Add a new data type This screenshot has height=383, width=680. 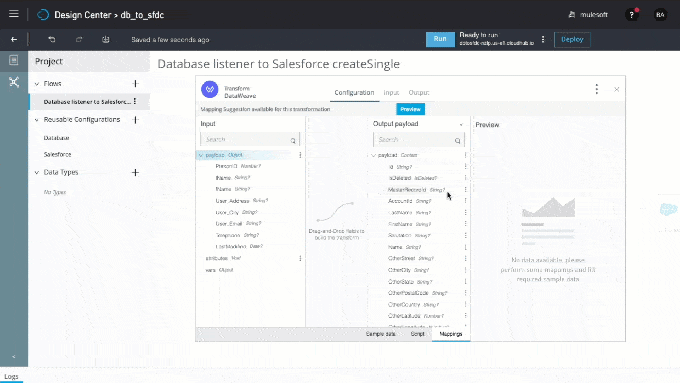click(x=135, y=172)
